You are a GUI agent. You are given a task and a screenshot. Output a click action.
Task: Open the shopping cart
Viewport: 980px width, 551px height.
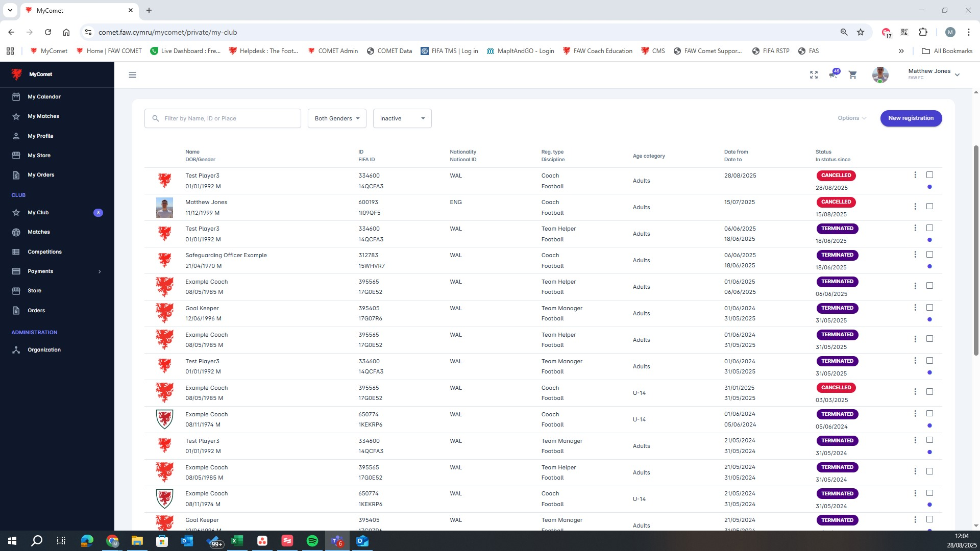click(852, 75)
